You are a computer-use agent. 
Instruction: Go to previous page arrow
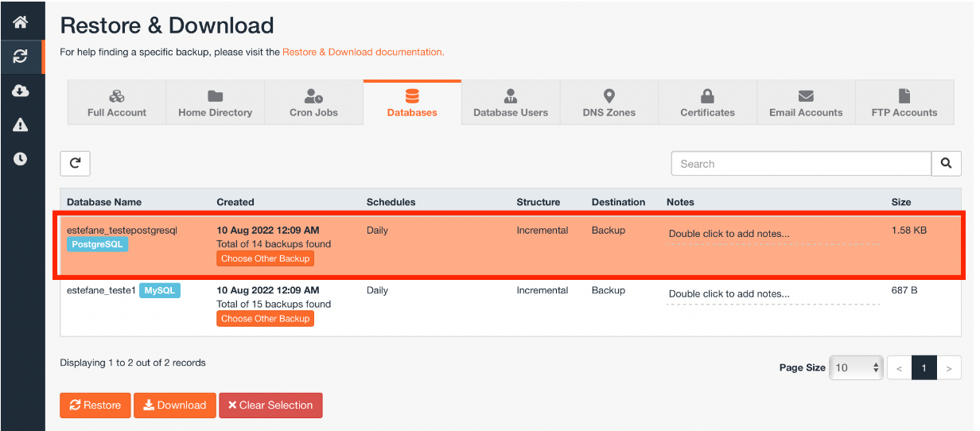tap(899, 367)
